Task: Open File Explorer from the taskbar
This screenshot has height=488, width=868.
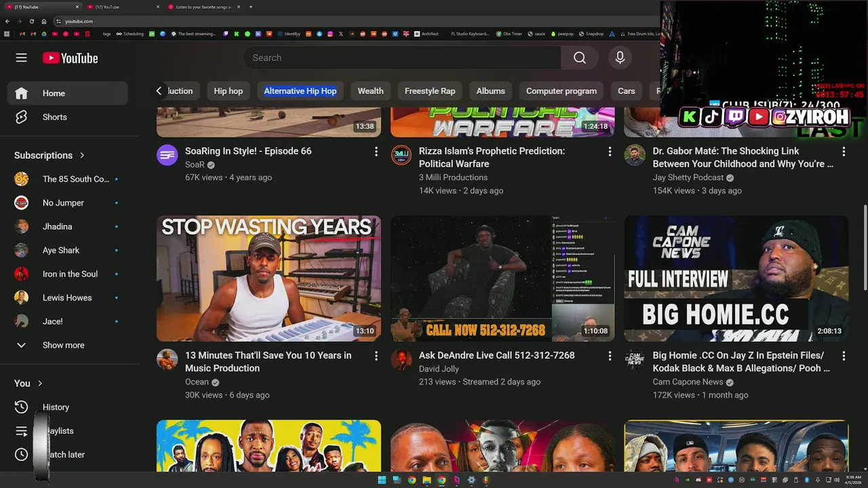Action: coord(427,480)
